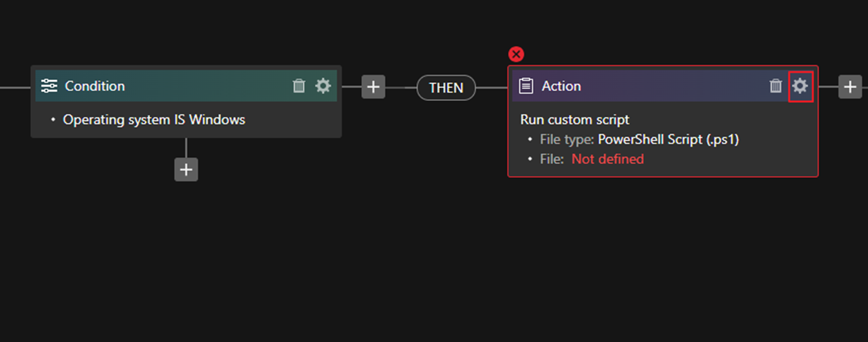868x342 pixels.
Task: Open settings gear of the Condition block
Action: (323, 86)
